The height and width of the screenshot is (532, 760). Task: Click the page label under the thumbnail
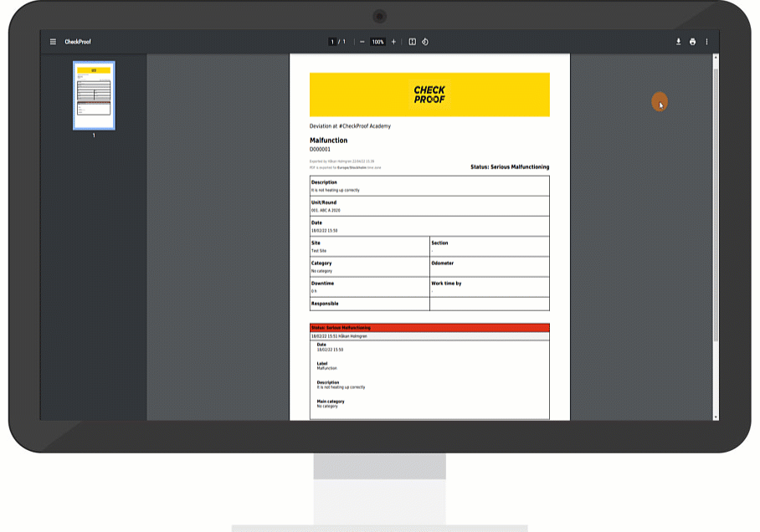pyautogui.click(x=94, y=136)
